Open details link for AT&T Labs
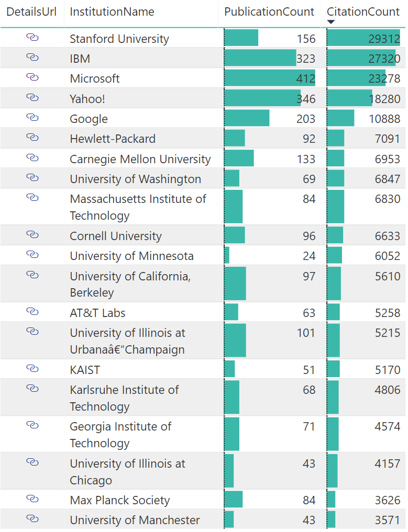The height and width of the screenshot is (532, 408). click(x=32, y=312)
